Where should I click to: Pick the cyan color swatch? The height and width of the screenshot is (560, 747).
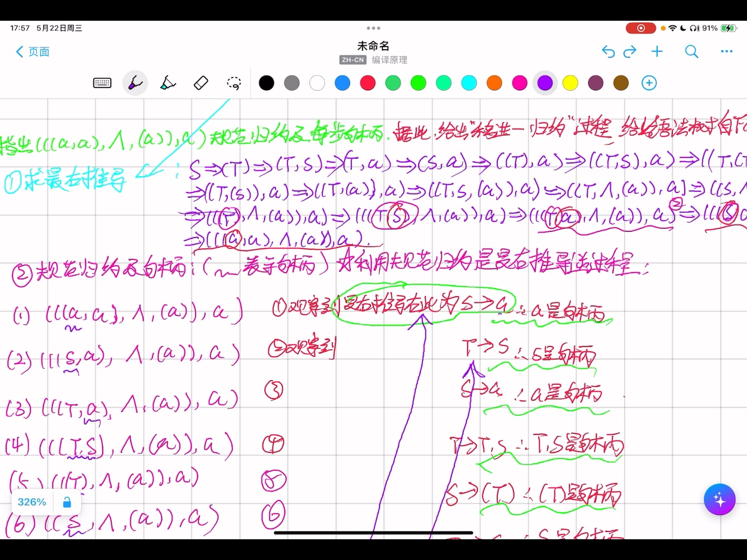pos(469,83)
